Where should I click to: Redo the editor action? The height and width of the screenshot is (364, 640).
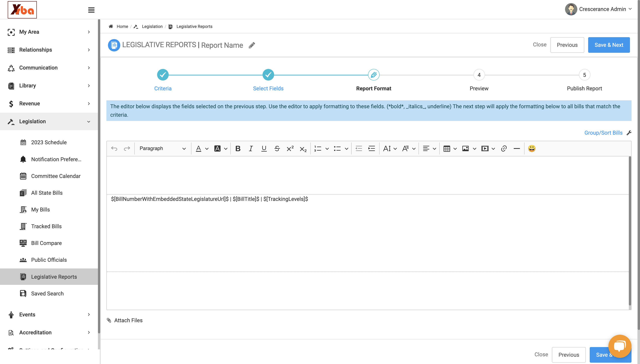[127, 148]
